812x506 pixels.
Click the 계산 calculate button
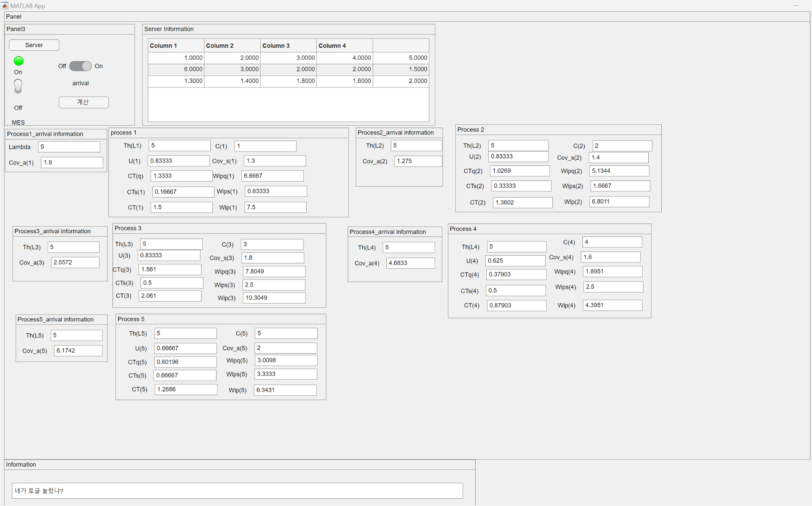coord(84,102)
